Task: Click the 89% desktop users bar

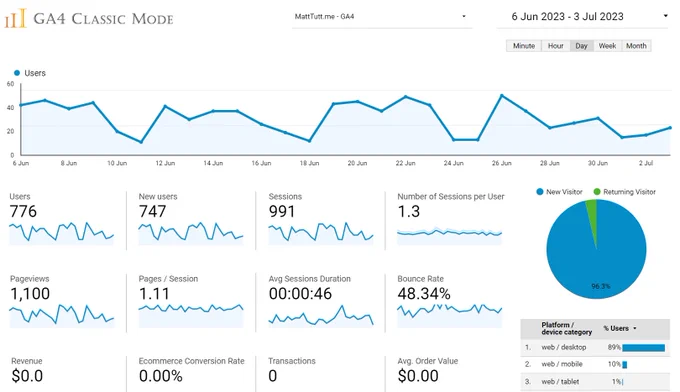Action: coord(644,347)
